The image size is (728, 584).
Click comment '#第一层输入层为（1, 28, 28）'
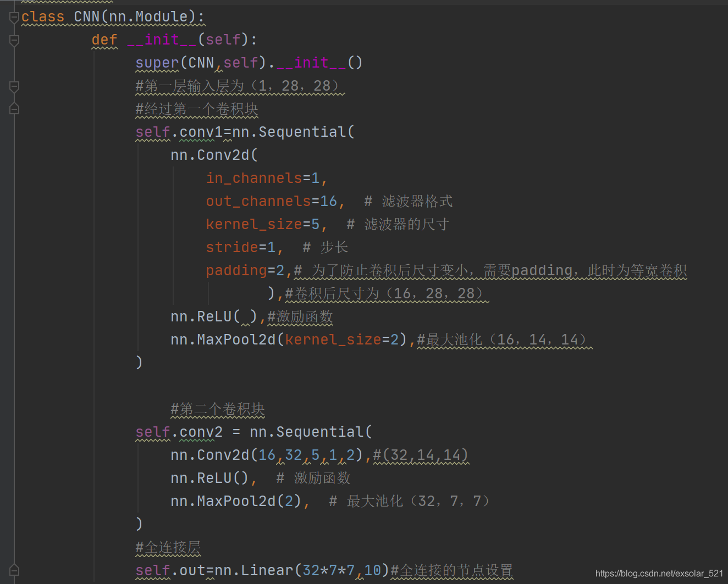[x=240, y=86]
